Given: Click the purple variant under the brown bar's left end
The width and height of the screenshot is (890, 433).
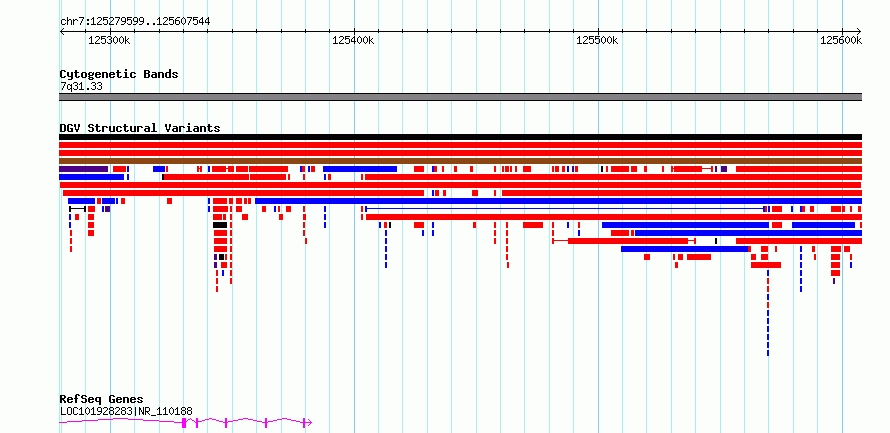Looking at the screenshot, I should click(83, 169).
